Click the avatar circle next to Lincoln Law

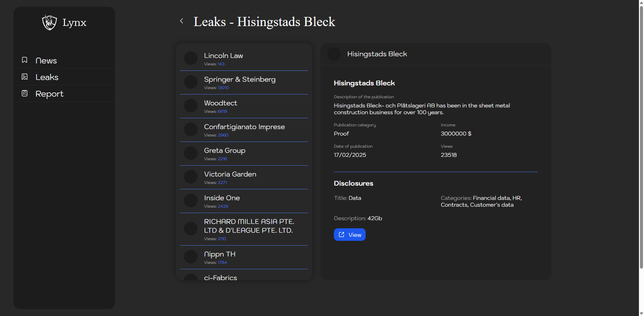[191, 58]
